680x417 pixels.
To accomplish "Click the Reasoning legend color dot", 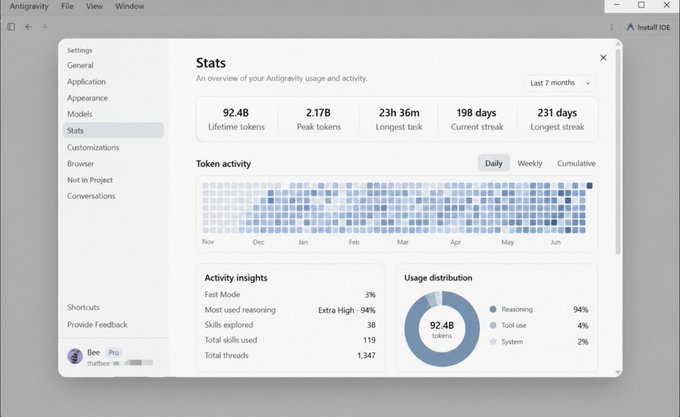I will point(493,309).
